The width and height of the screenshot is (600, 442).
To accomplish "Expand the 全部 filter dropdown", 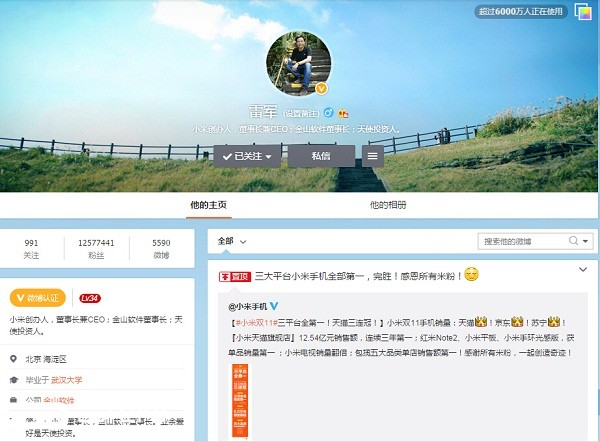I will coord(232,241).
